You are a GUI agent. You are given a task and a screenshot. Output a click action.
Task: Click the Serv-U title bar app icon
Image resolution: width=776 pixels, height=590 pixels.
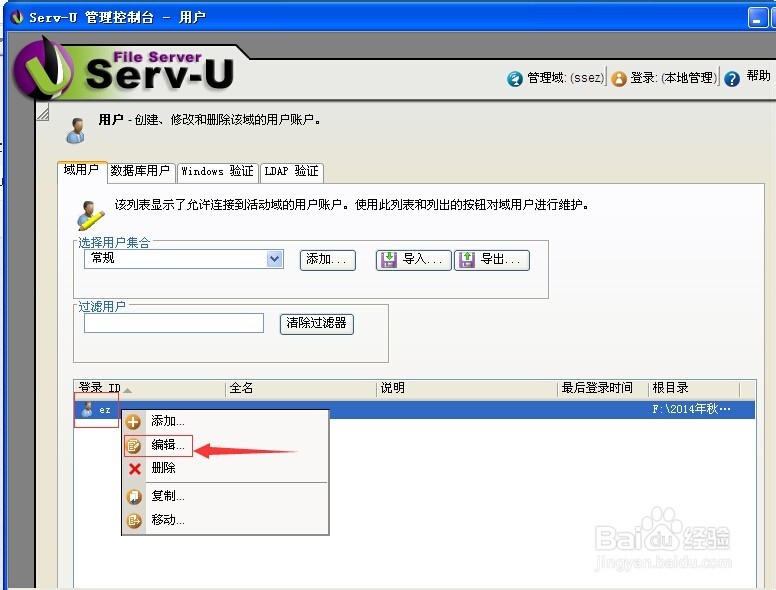click(17, 17)
